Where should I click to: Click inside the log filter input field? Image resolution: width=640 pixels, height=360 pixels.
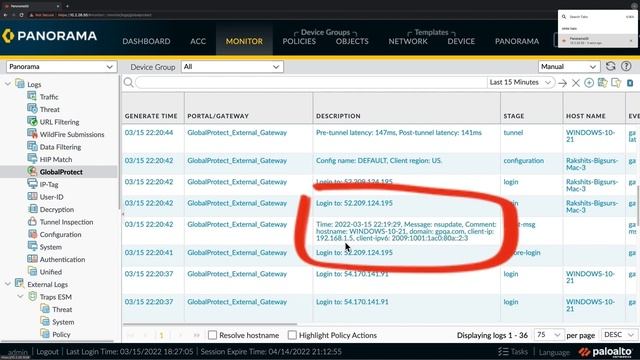point(310,82)
